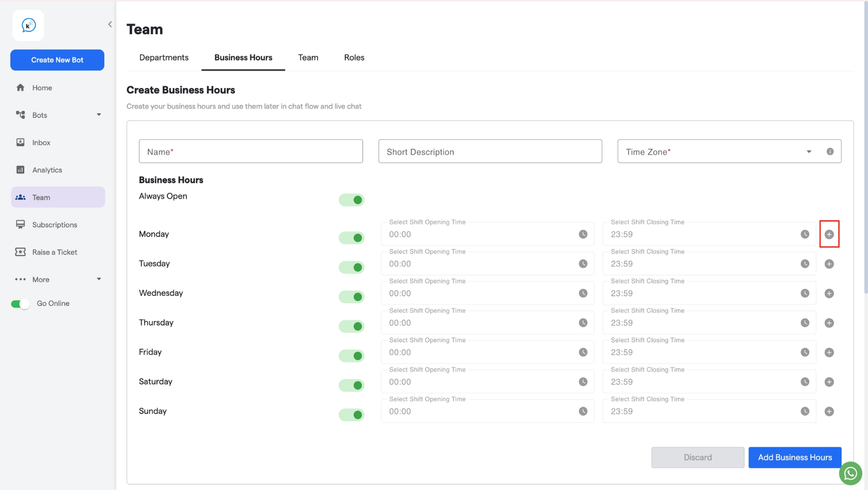Toggle the Go Online switch
The height and width of the screenshot is (490, 868).
[x=20, y=304]
